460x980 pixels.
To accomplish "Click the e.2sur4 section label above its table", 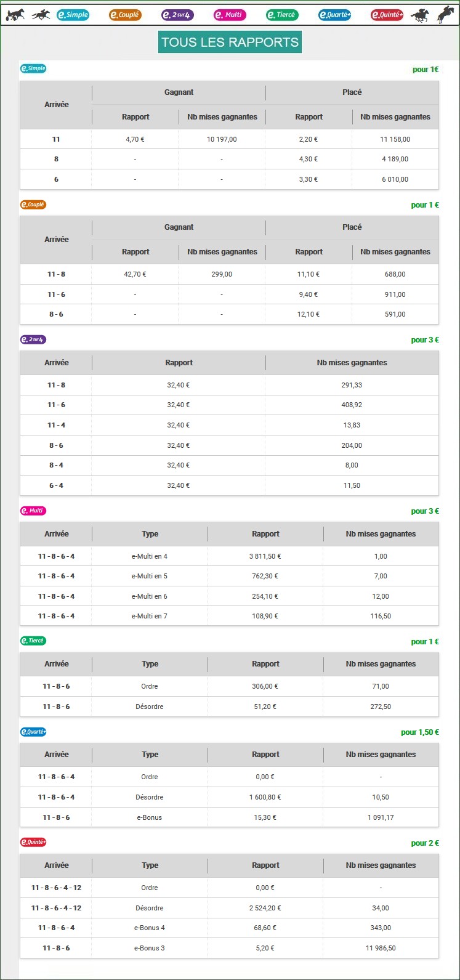I will [33, 339].
